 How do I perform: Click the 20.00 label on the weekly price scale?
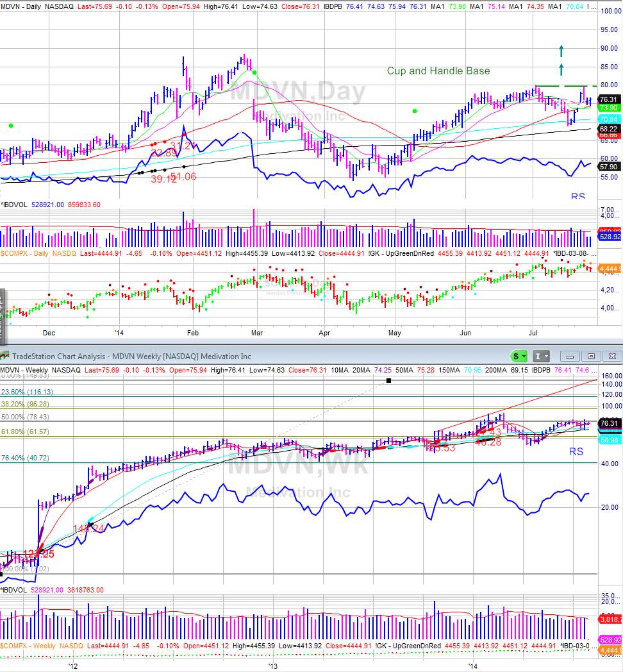[x=609, y=507]
